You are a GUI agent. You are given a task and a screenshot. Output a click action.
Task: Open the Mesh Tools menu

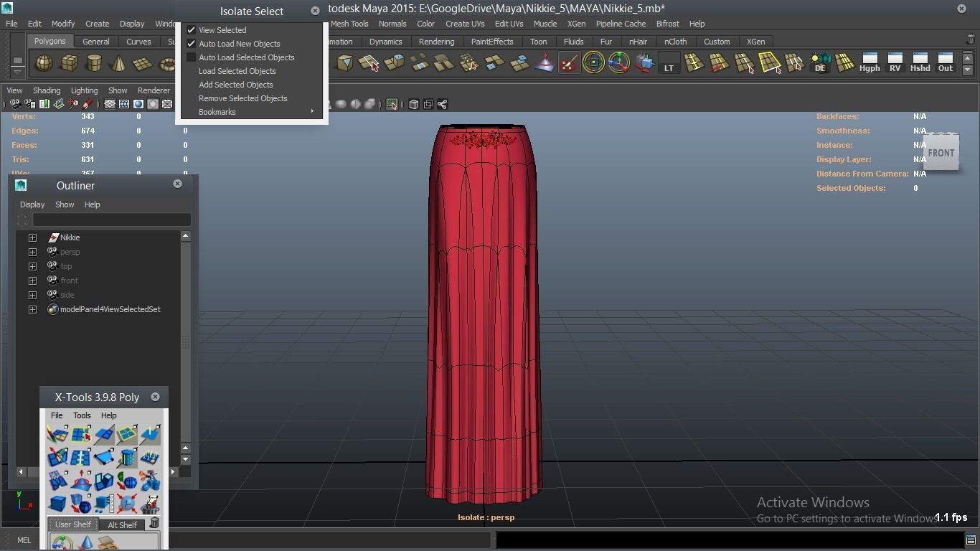pos(349,24)
